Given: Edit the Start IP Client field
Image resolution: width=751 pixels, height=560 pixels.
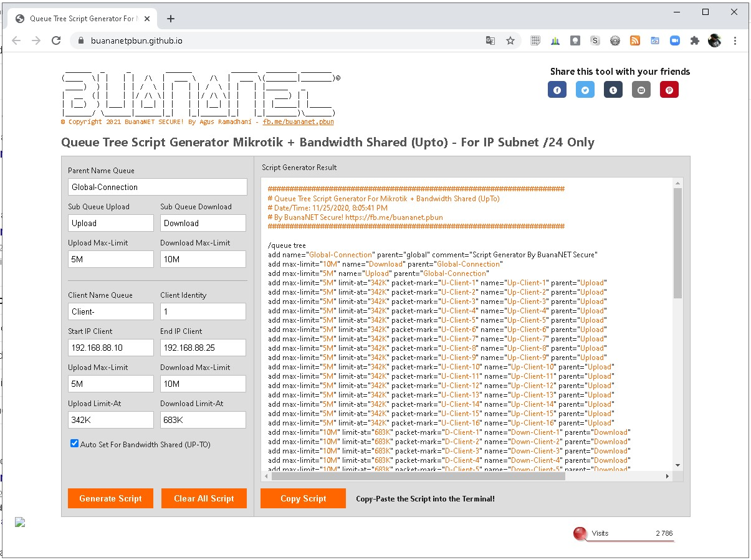Looking at the screenshot, I should pos(111,348).
